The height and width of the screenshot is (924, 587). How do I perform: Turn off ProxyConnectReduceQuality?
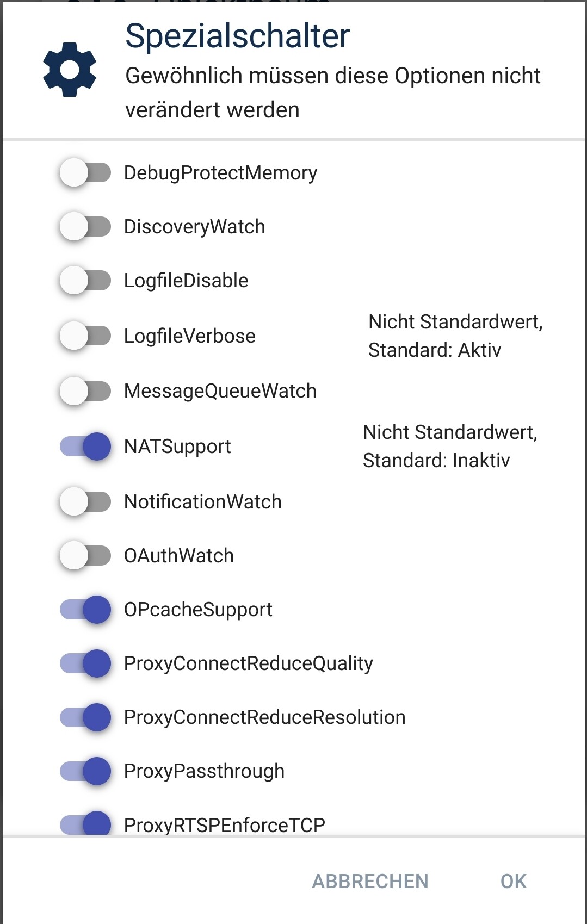click(x=85, y=663)
